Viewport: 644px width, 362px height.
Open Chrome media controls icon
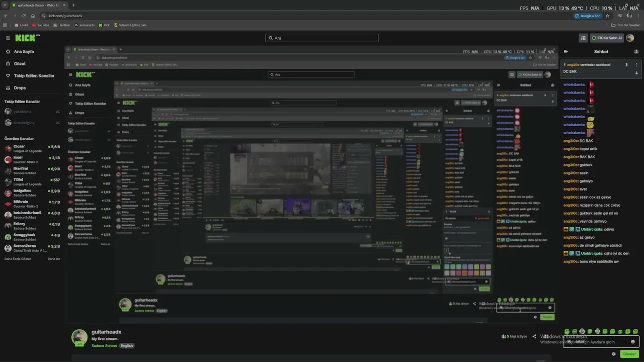pyautogui.click(x=619, y=16)
